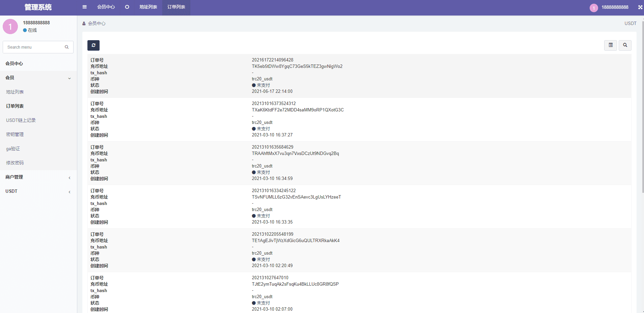Select the 订单列表 tab in top bar

point(176,7)
